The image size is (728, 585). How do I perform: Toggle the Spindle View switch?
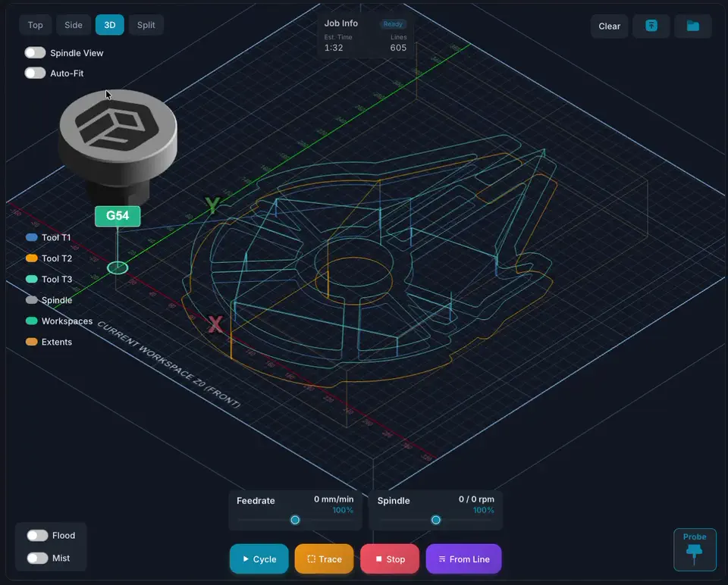coord(35,53)
